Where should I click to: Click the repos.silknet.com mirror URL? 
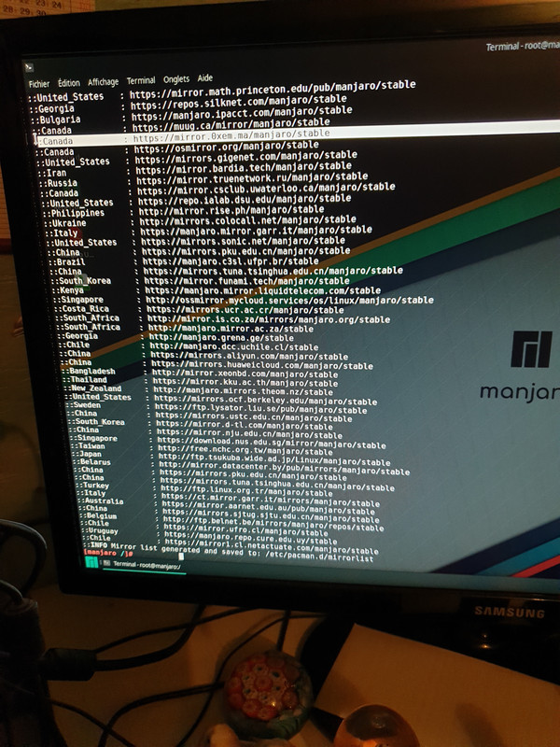[239, 102]
